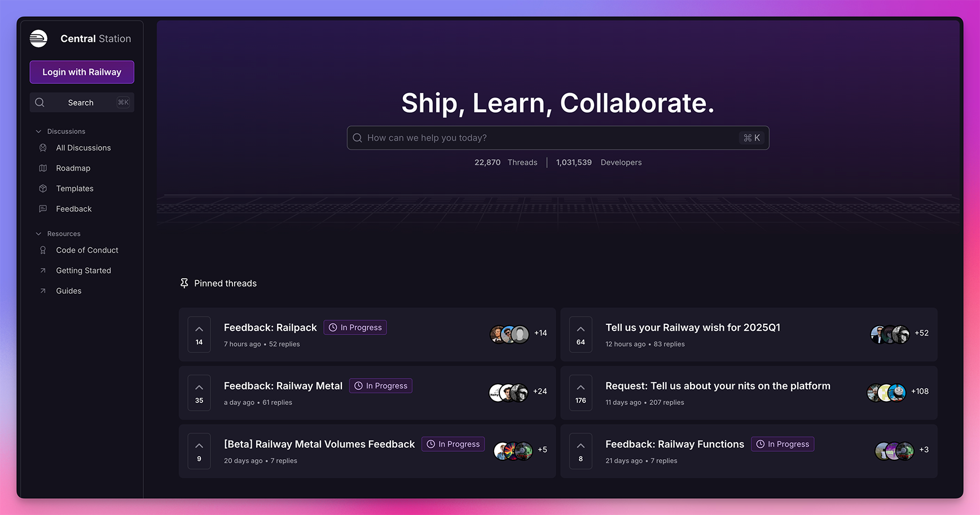Viewport: 980px width, 515px height.
Task: Click the Pinned threads pin icon
Action: coord(184,283)
